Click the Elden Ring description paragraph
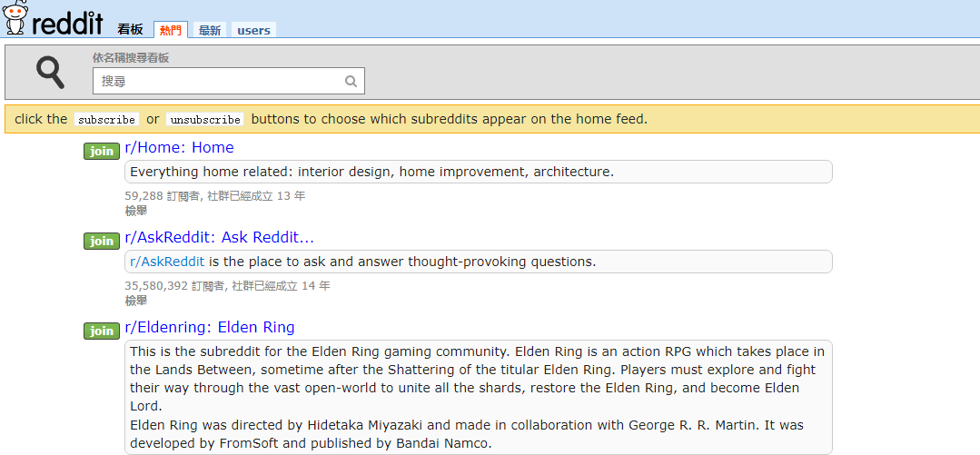This screenshot has height=455, width=980. [478, 398]
